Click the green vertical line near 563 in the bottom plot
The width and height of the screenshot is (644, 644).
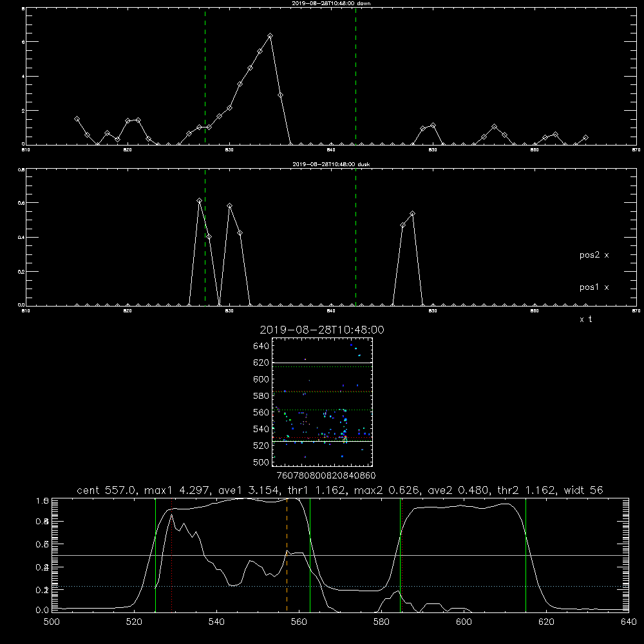pyautogui.click(x=310, y=555)
